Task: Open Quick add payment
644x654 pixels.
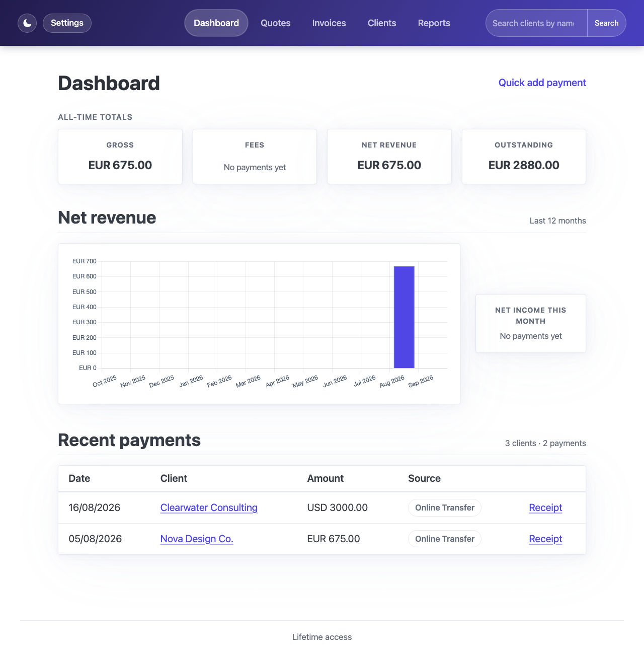Action: click(542, 83)
